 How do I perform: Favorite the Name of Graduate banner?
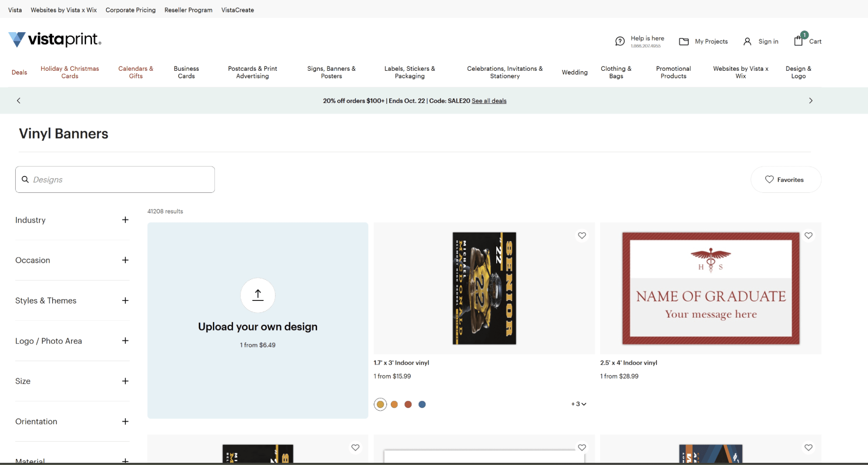tap(808, 235)
